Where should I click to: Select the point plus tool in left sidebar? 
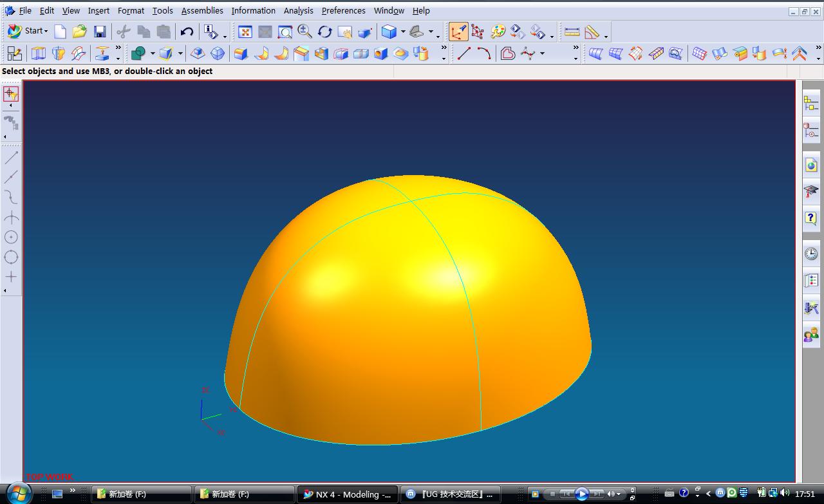point(11,277)
